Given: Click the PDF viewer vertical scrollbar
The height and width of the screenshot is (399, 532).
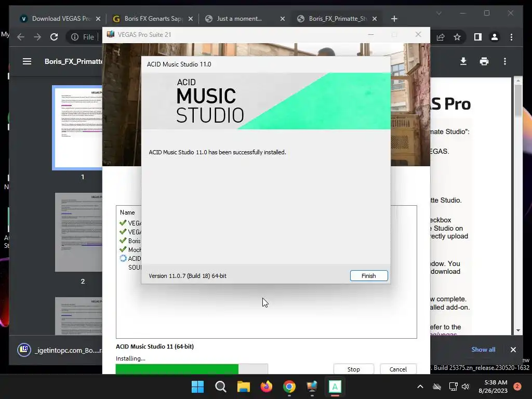Looking at the screenshot, I should point(518,100).
